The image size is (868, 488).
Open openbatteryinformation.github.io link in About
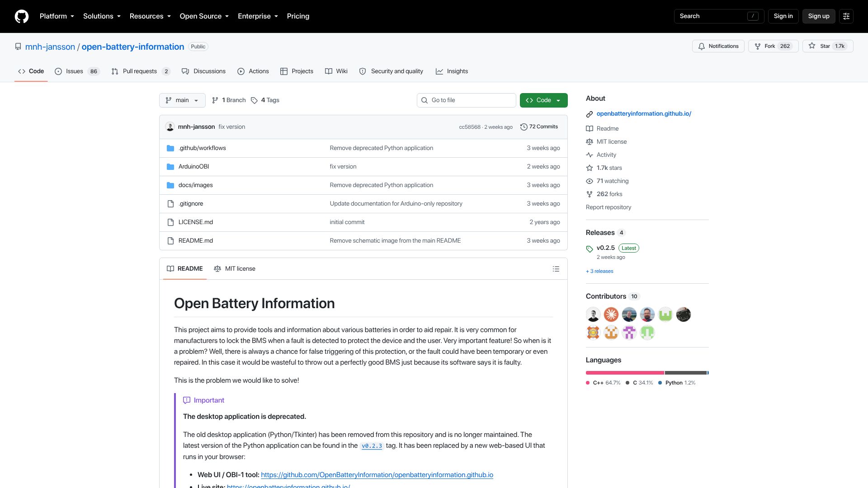pyautogui.click(x=644, y=114)
